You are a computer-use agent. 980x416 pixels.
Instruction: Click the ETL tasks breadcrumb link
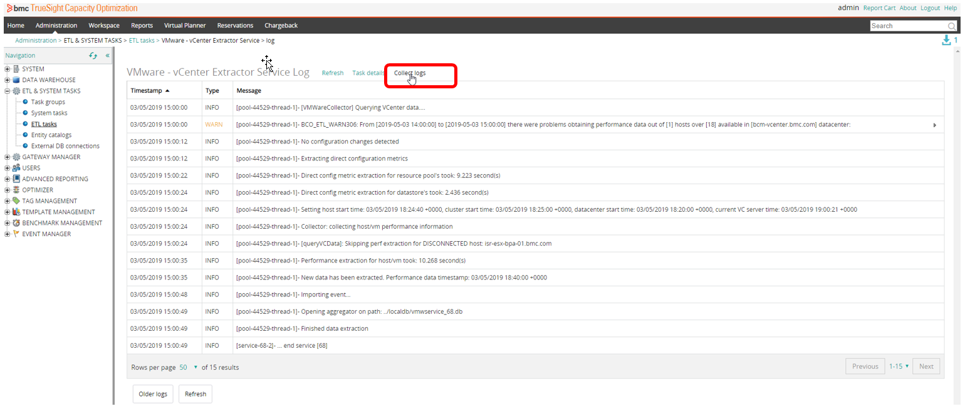click(x=142, y=41)
